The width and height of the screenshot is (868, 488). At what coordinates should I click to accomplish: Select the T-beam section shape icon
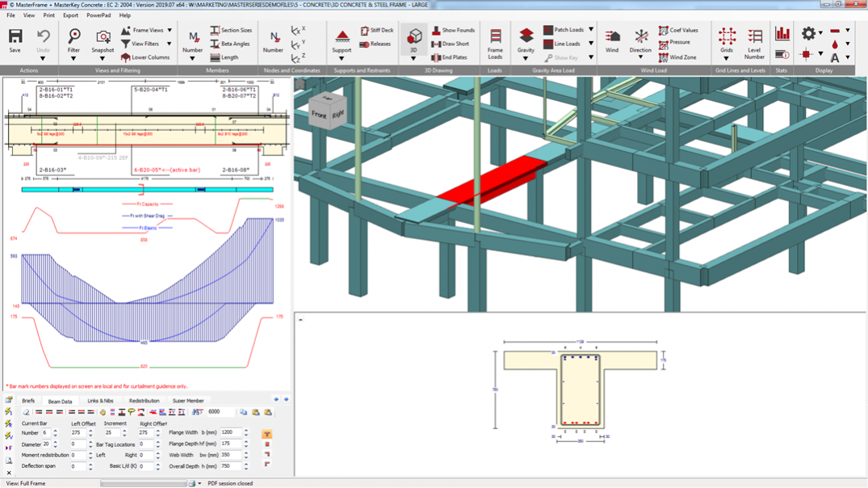[x=266, y=434]
